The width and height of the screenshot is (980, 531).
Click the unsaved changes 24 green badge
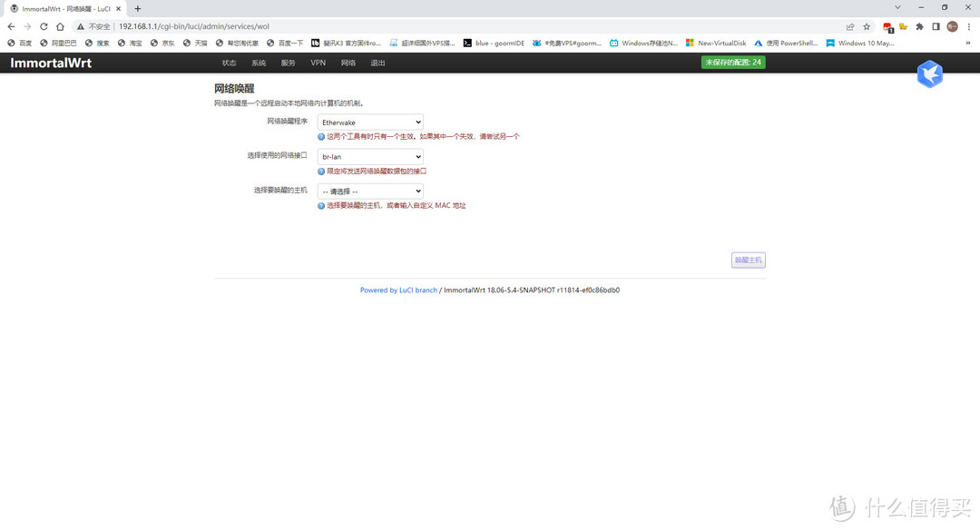tap(733, 63)
